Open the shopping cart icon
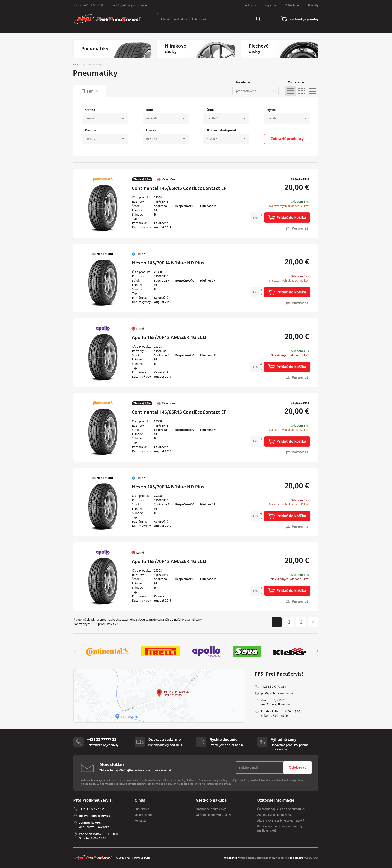The image size is (392, 868). [x=284, y=19]
